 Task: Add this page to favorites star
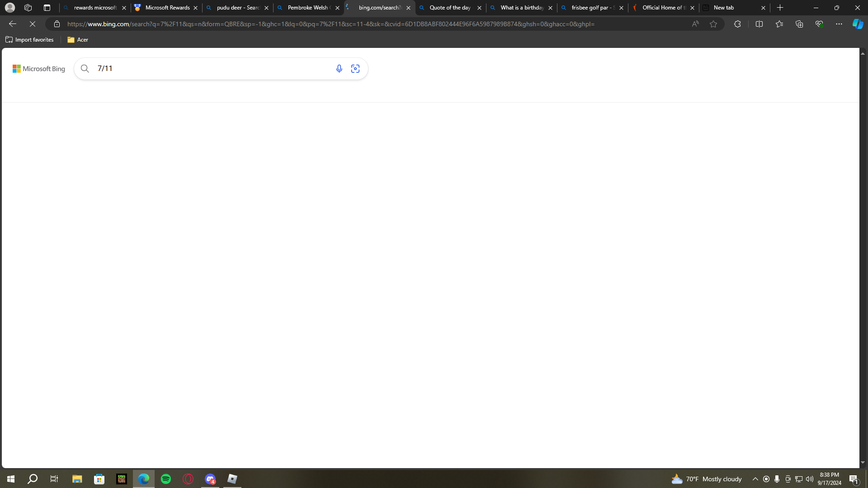[x=713, y=24]
